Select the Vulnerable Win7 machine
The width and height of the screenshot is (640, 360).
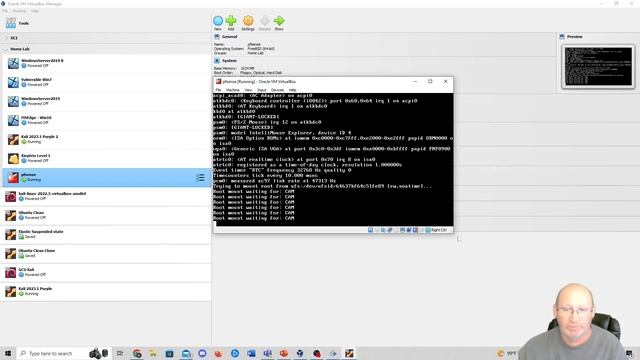pos(107,82)
